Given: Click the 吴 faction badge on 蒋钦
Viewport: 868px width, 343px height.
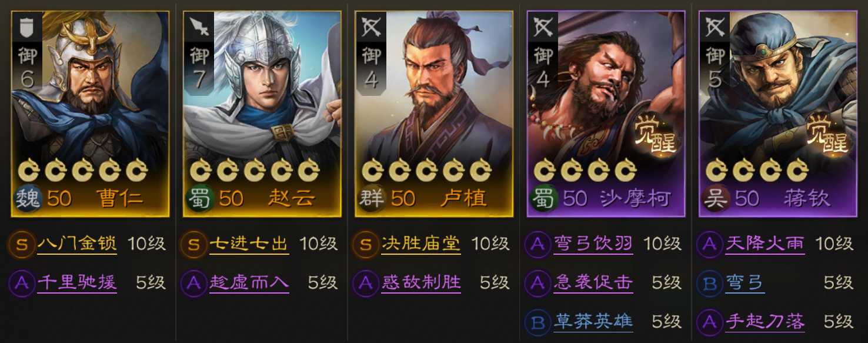Looking at the screenshot, I should pos(715,198).
